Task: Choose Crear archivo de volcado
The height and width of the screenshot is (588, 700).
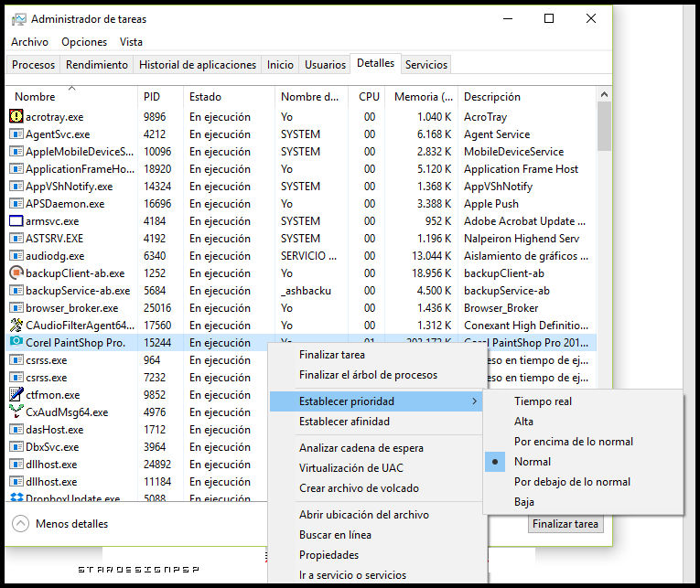Action: [x=376, y=488]
